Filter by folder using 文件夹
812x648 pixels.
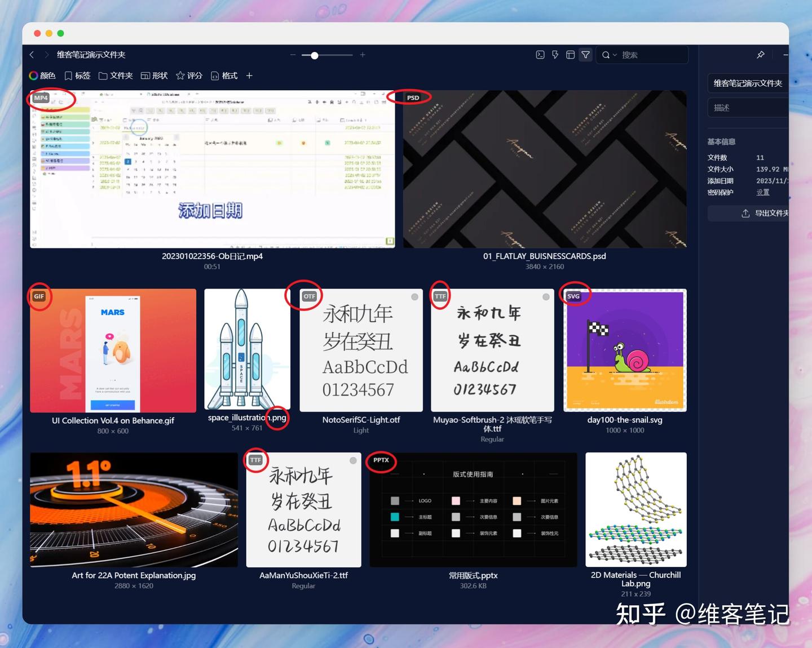pyautogui.click(x=116, y=75)
